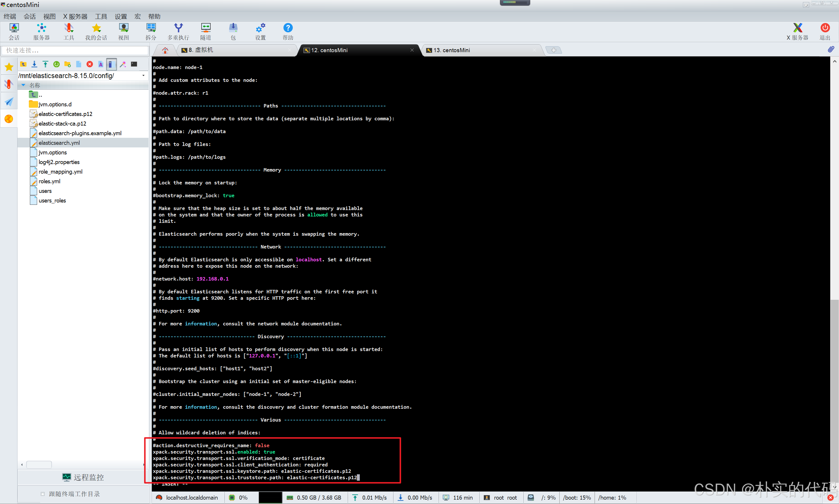Open the 帮助 menu in menu bar

tap(154, 16)
